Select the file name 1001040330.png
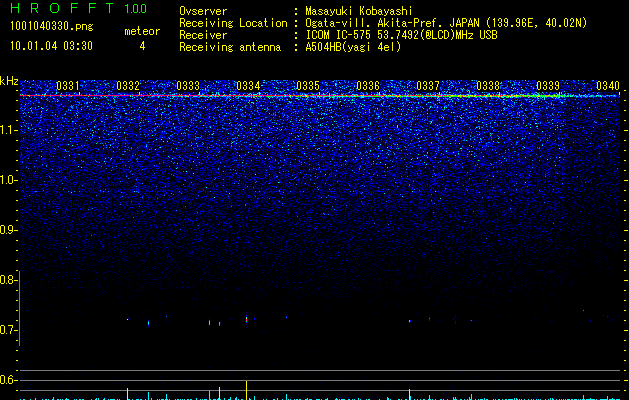This screenshot has height=400, width=629. 51,26
